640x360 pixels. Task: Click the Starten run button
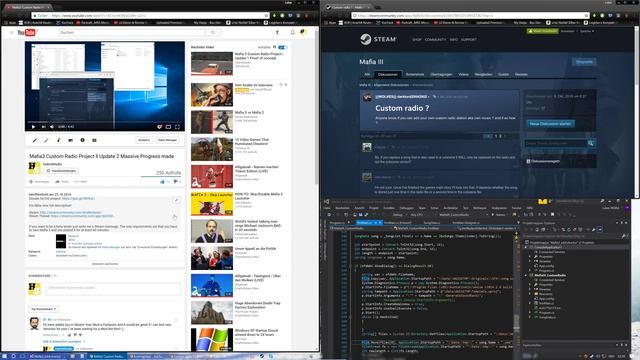[x=500, y=215]
